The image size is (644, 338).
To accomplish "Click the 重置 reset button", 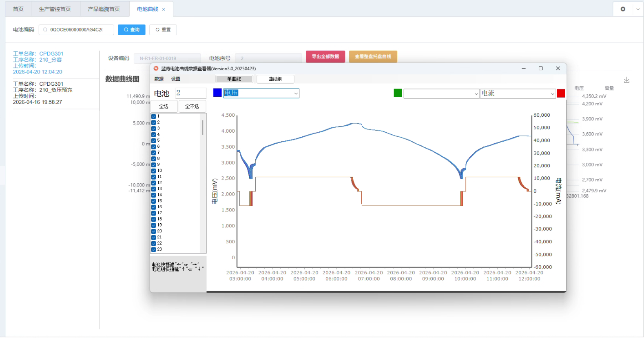I will coord(163,30).
